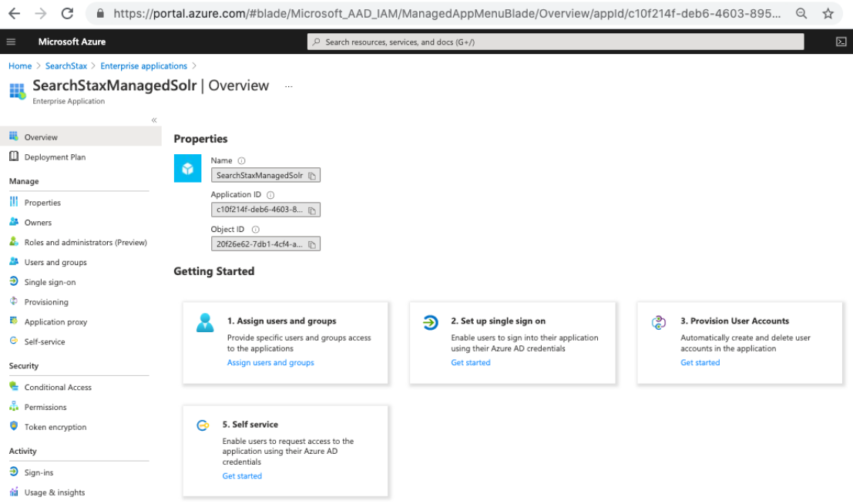Open the more options ellipsis beside Overview title
The width and height of the screenshot is (853, 504).
(289, 86)
